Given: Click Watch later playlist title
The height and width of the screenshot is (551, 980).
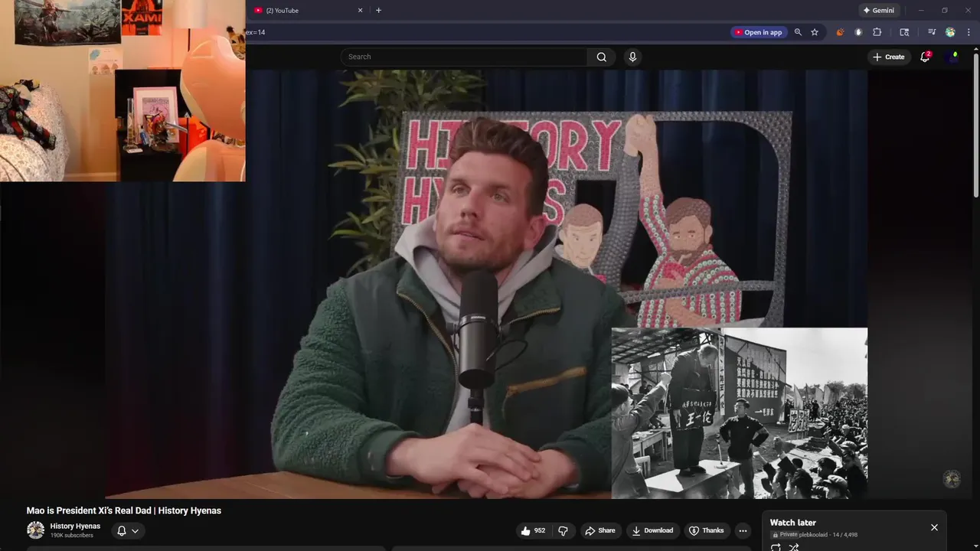Looking at the screenshot, I should click(x=793, y=523).
